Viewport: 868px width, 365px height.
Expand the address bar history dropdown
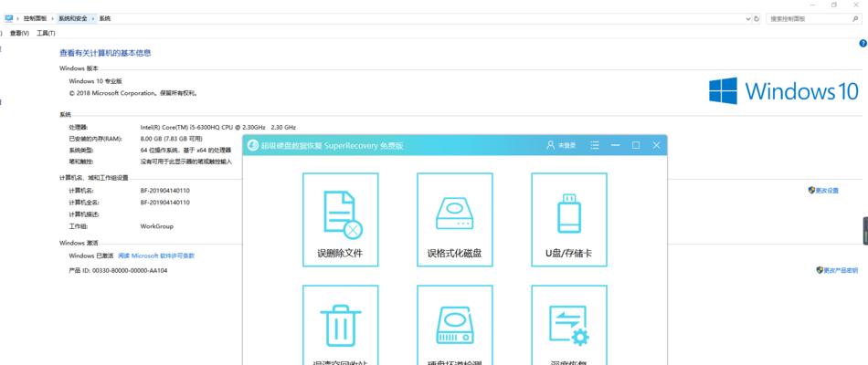click(x=748, y=19)
